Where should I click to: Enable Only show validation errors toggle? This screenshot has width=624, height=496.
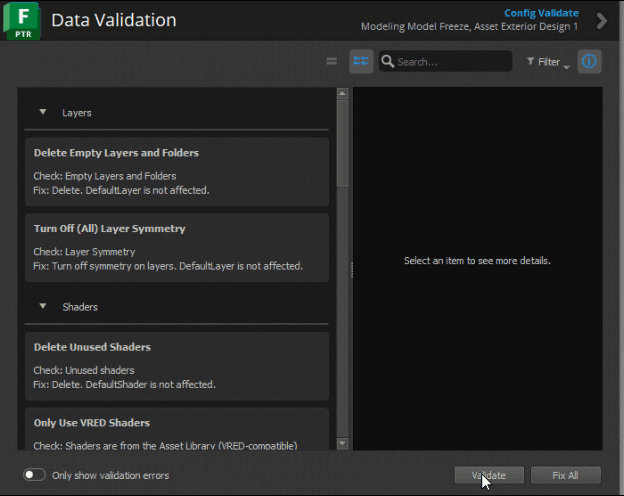[34, 475]
